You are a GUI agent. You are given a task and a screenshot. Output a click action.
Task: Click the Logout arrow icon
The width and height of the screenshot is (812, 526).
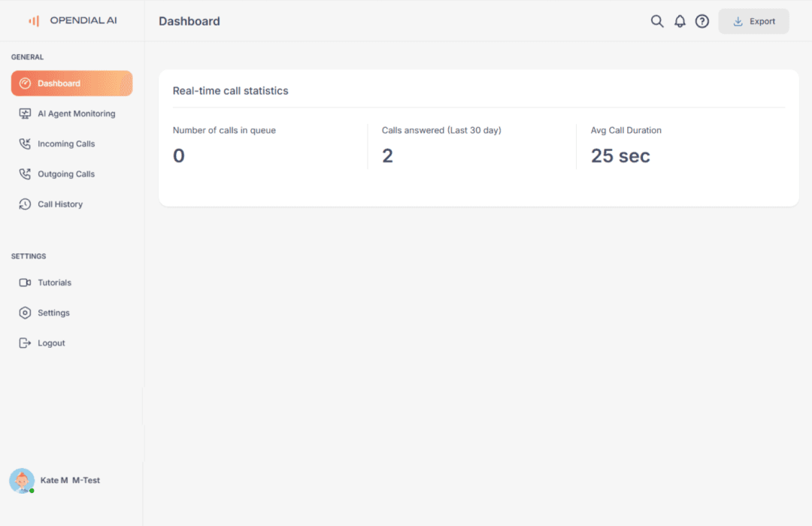click(25, 343)
